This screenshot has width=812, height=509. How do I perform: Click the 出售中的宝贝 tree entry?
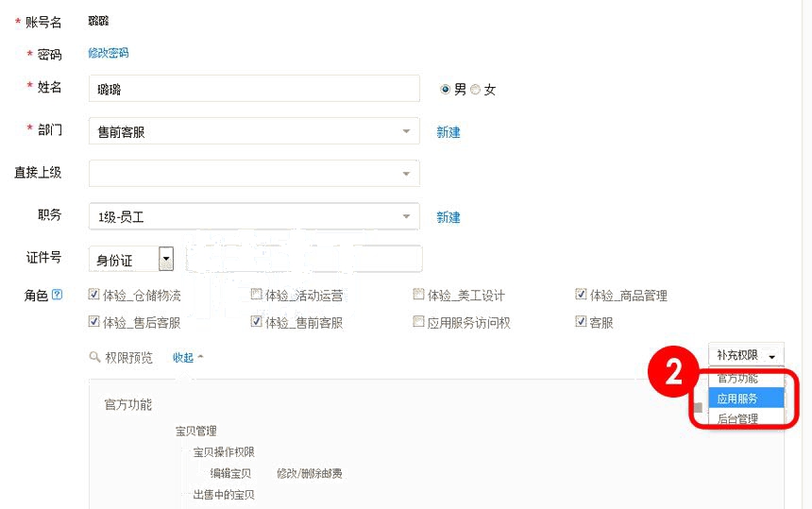pos(224,495)
